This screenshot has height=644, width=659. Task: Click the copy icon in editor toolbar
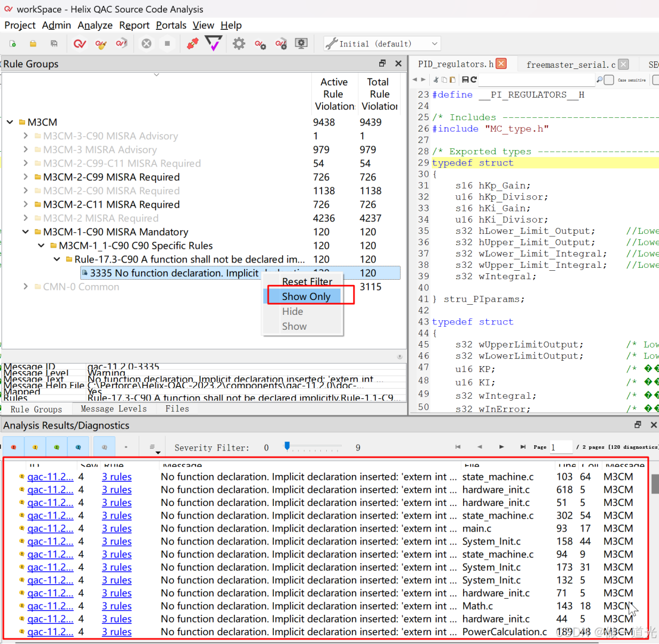pos(444,79)
